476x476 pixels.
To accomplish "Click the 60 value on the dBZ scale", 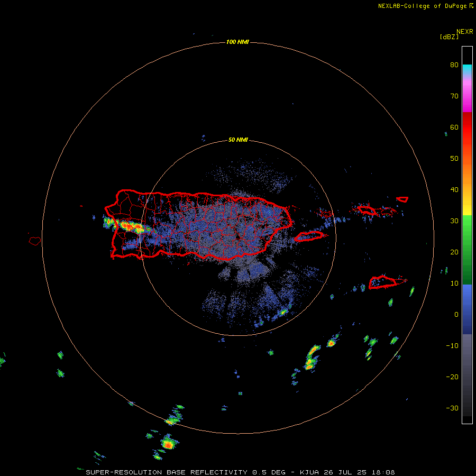I will 454,127.
